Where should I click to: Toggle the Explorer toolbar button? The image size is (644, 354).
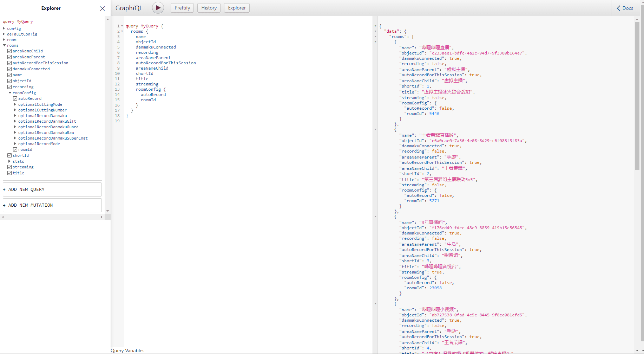(236, 7)
